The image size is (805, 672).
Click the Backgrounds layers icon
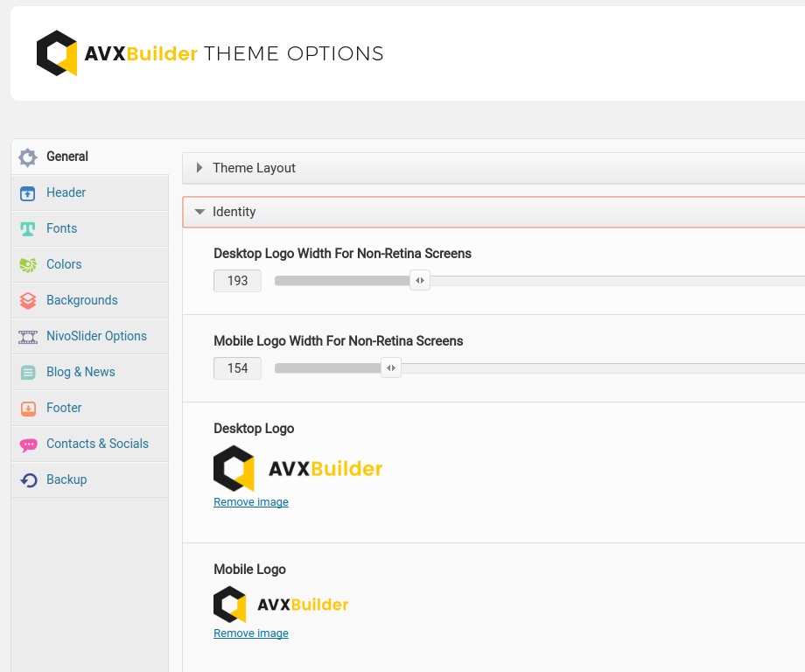pos(28,301)
